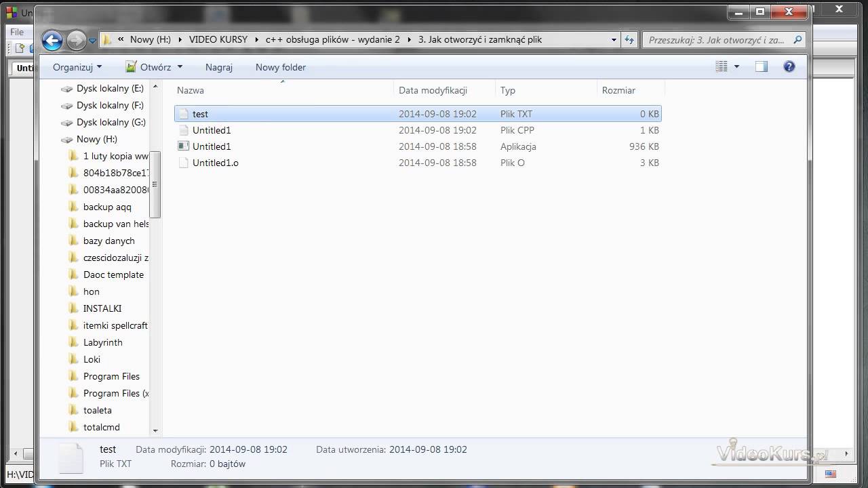The width and height of the screenshot is (868, 488).
Task: Click the navigation pane scroll down arrow
Action: click(155, 430)
